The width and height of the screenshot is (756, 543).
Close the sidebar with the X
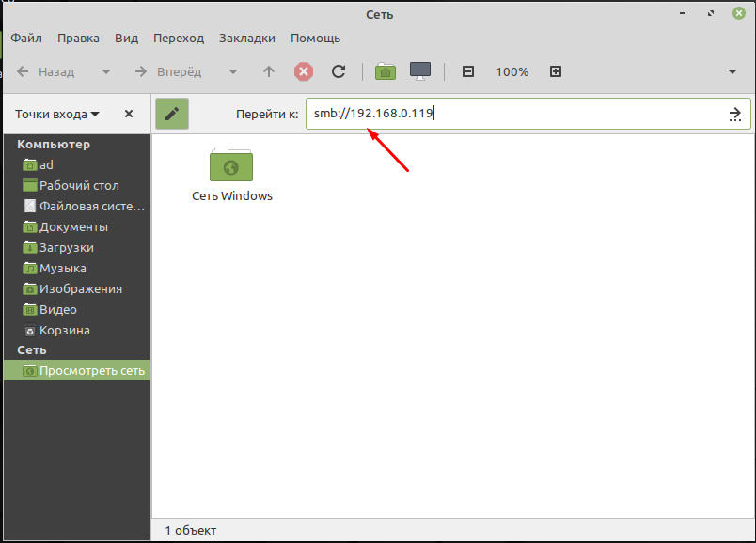(129, 115)
